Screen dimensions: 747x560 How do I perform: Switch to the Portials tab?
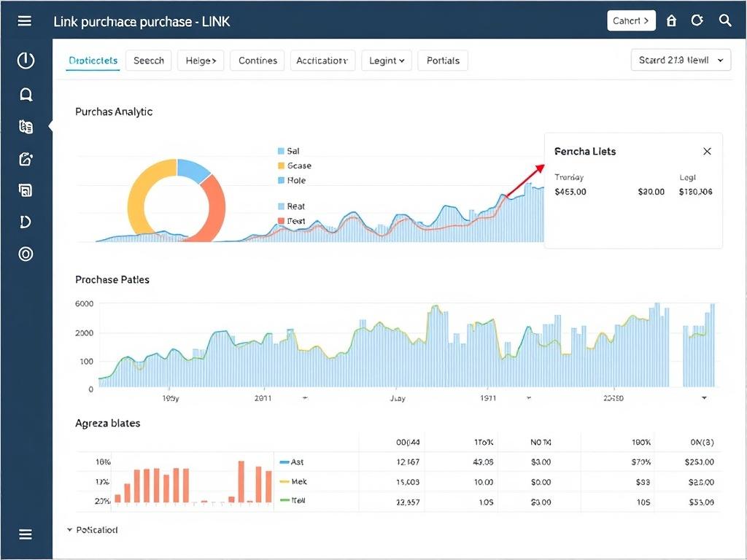pos(443,61)
